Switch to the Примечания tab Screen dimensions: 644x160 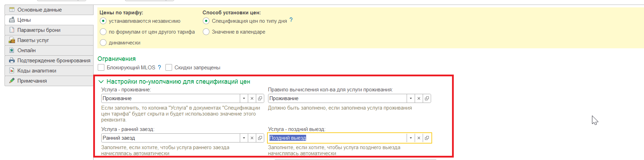49,81
